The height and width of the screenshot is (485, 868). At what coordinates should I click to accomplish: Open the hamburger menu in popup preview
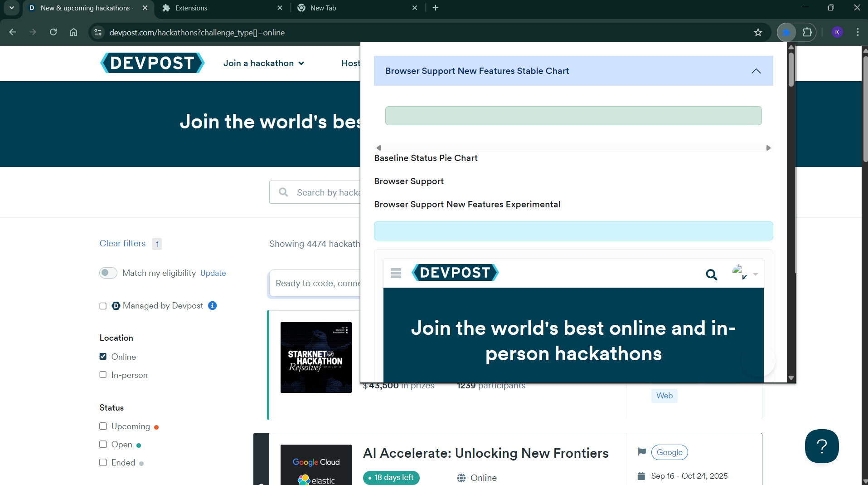click(396, 273)
